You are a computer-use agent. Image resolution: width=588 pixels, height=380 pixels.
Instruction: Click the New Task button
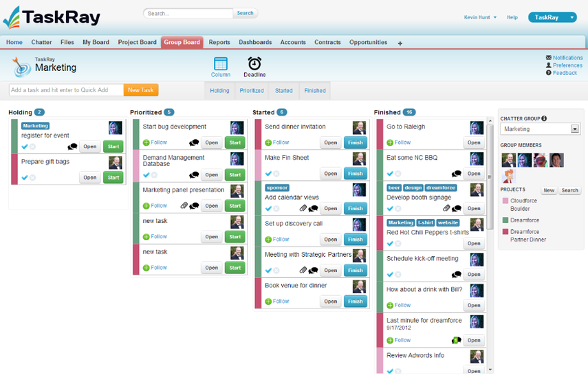click(141, 90)
